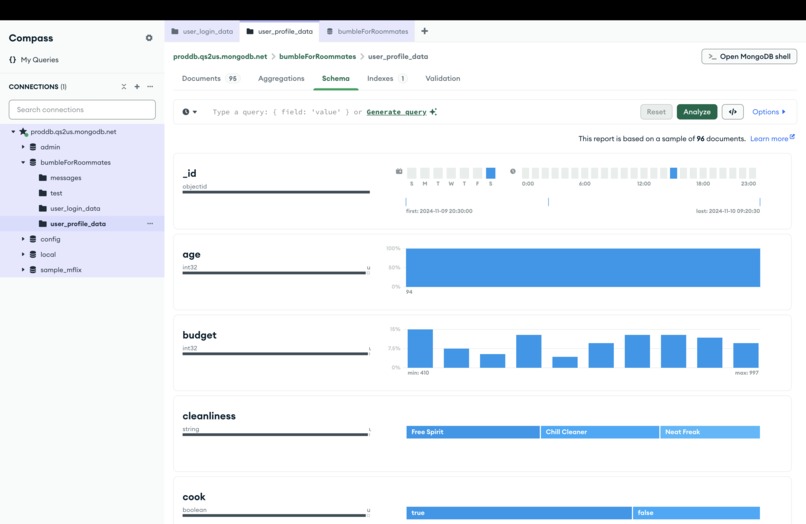Image resolution: width=806 pixels, height=524 pixels.
Task: Click Analyze button
Action: 697,112
